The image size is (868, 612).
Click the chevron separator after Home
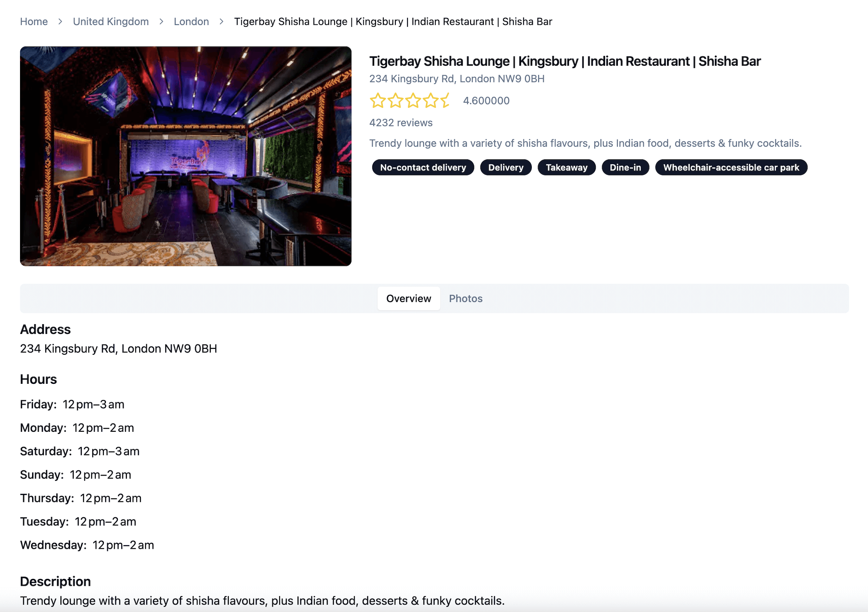60,22
